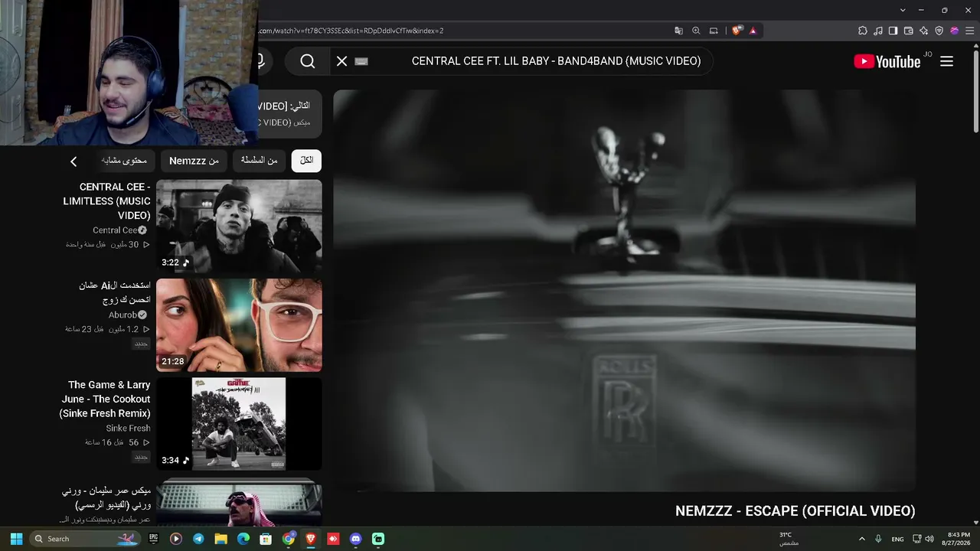Open the on-screen keyboard icon in search
The height and width of the screenshot is (551, 980).
pyautogui.click(x=361, y=61)
